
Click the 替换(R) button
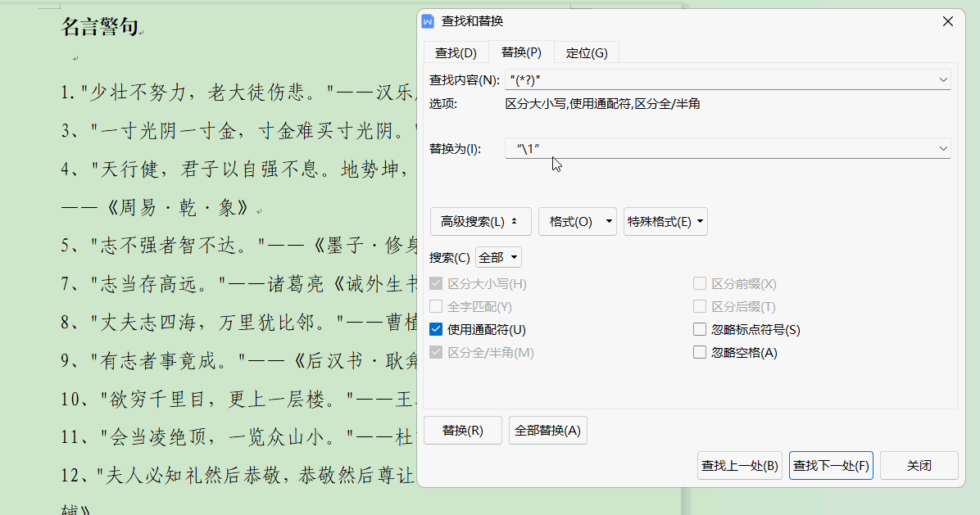coord(462,431)
